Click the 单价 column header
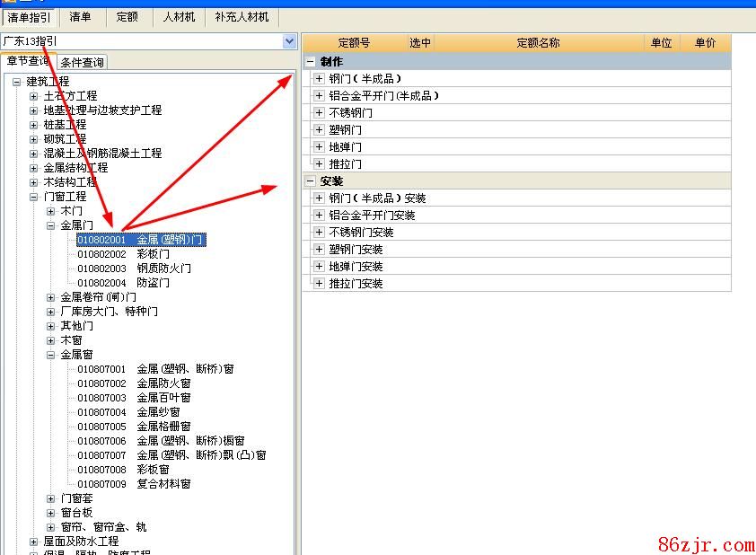Screen dimensions: 756x555 (x=706, y=43)
